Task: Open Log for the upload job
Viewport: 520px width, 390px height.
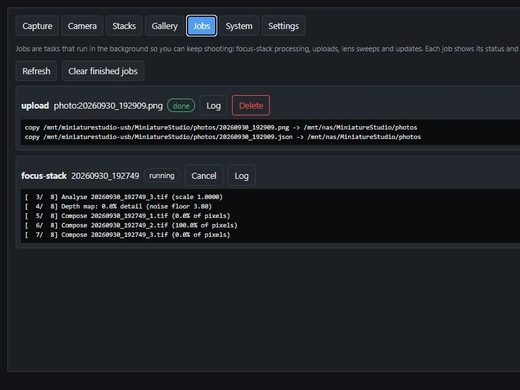Action: pos(213,106)
